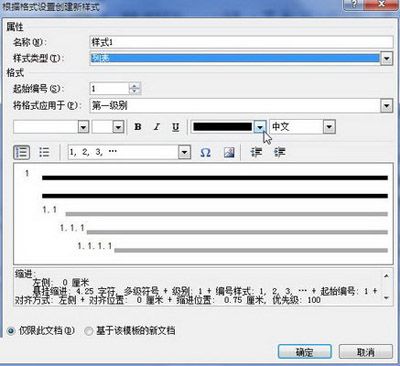Open Insert Picture bullet icon
This screenshot has height=366, width=400.
(x=229, y=153)
